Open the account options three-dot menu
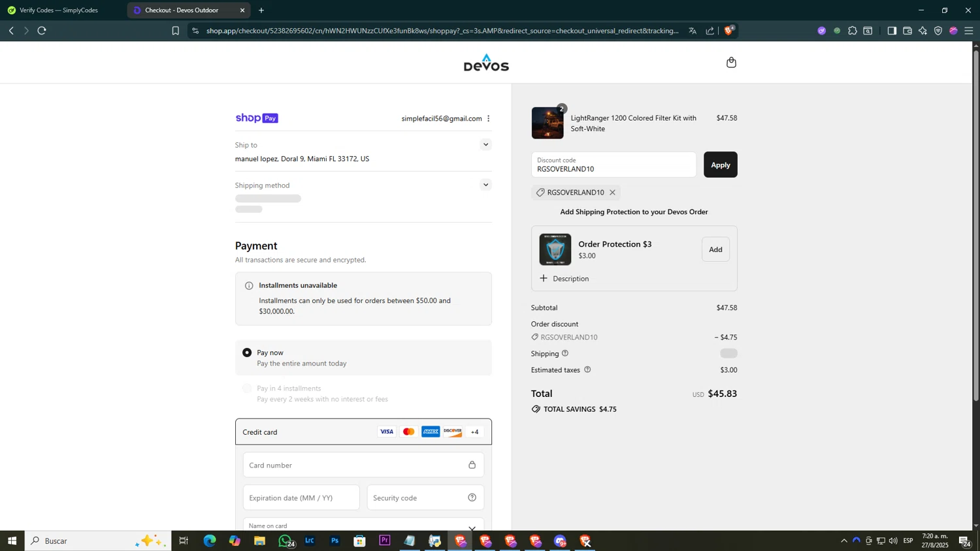This screenshot has height=551, width=980. click(x=488, y=119)
